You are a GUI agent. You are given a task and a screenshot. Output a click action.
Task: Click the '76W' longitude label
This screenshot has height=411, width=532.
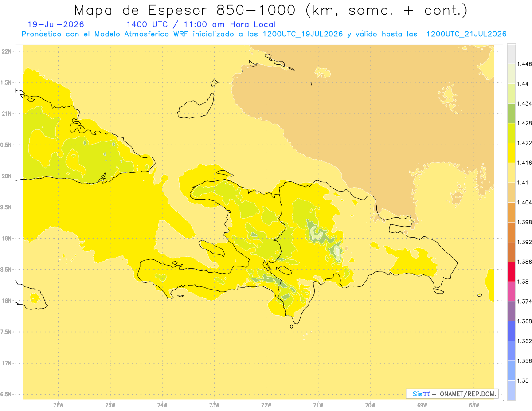[x=58, y=406]
